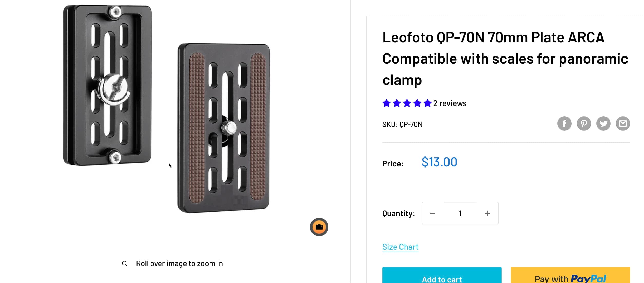The height and width of the screenshot is (283, 644).
Task: Open the 2 reviews link
Action: pos(450,103)
